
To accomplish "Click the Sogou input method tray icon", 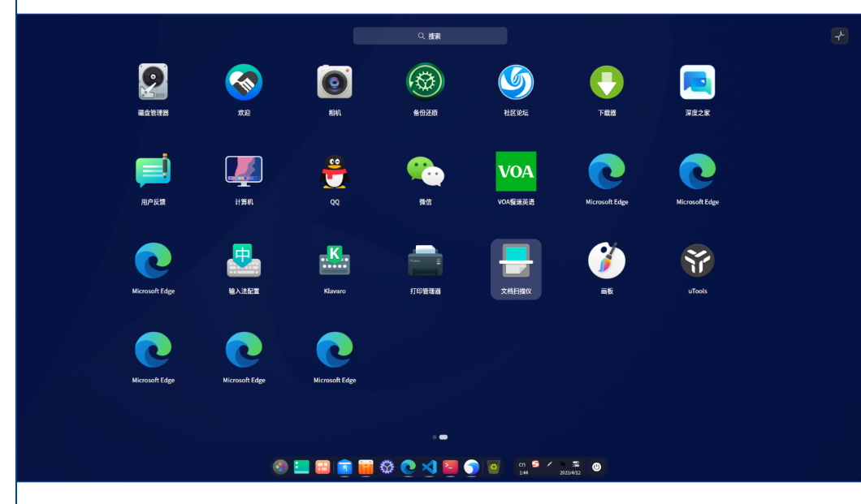I will pos(535,464).
